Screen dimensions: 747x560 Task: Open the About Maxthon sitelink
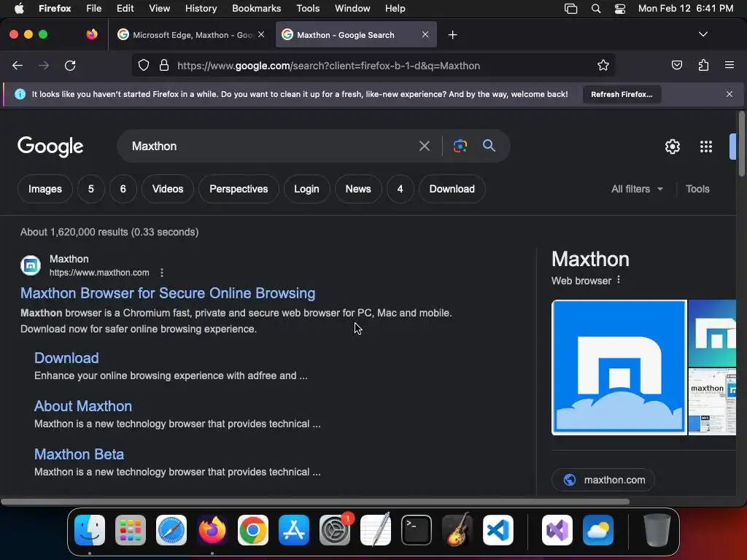[x=83, y=405]
